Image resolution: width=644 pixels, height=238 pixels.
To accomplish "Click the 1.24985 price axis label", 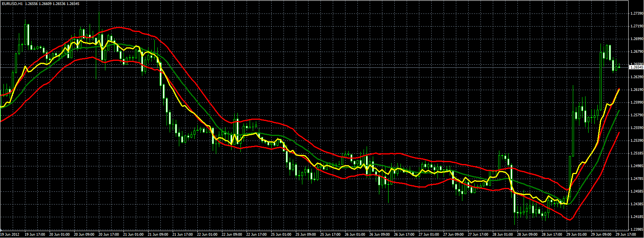I will (x=637, y=166).
